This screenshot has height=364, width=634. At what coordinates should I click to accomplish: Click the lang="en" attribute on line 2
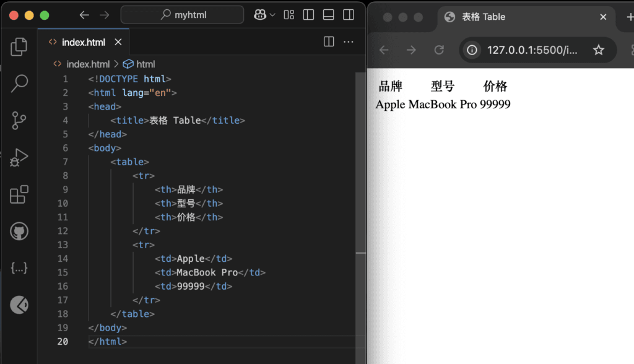[146, 93]
